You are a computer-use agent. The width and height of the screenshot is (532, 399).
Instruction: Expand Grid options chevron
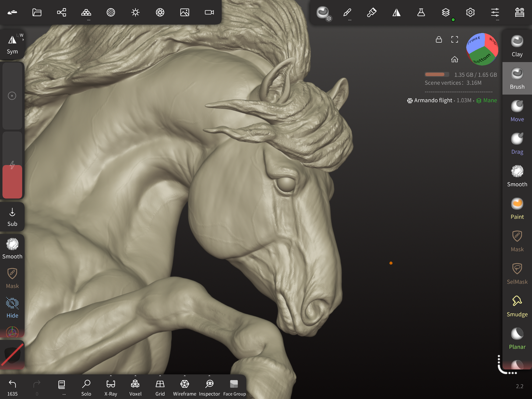pos(160,376)
